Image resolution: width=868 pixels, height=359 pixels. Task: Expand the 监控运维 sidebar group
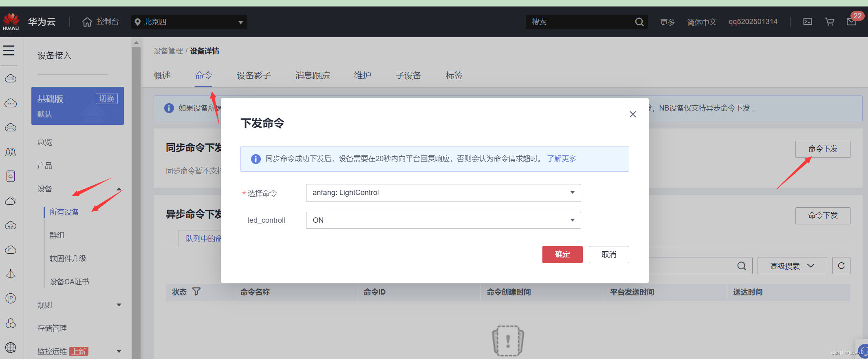[x=119, y=351]
